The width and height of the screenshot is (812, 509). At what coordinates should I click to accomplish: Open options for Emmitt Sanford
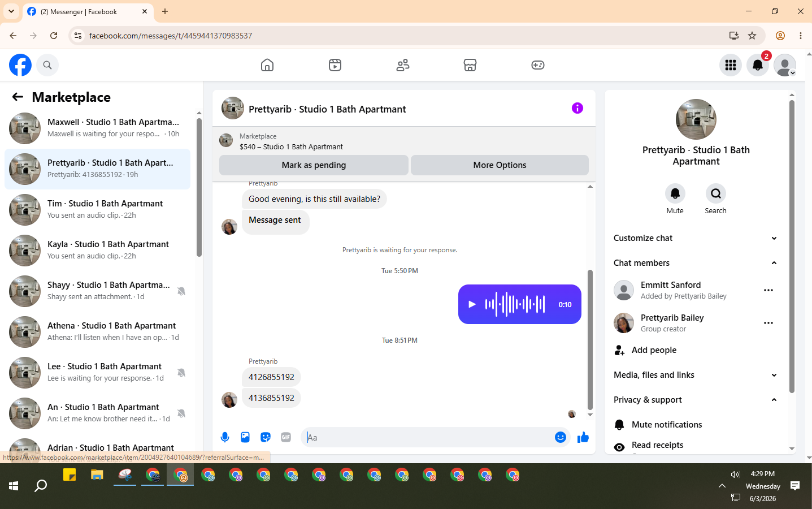pos(768,290)
